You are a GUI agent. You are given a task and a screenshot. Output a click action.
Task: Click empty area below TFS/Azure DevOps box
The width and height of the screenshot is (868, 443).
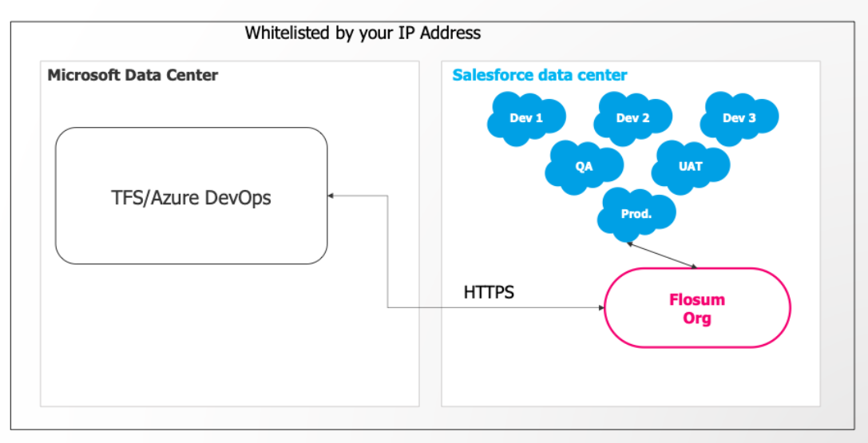(x=191, y=335)
